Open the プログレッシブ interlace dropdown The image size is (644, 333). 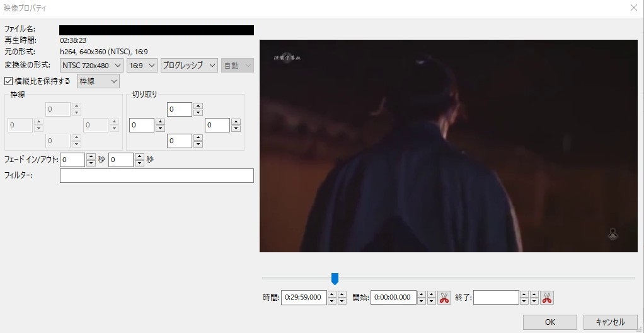point(189,66)
